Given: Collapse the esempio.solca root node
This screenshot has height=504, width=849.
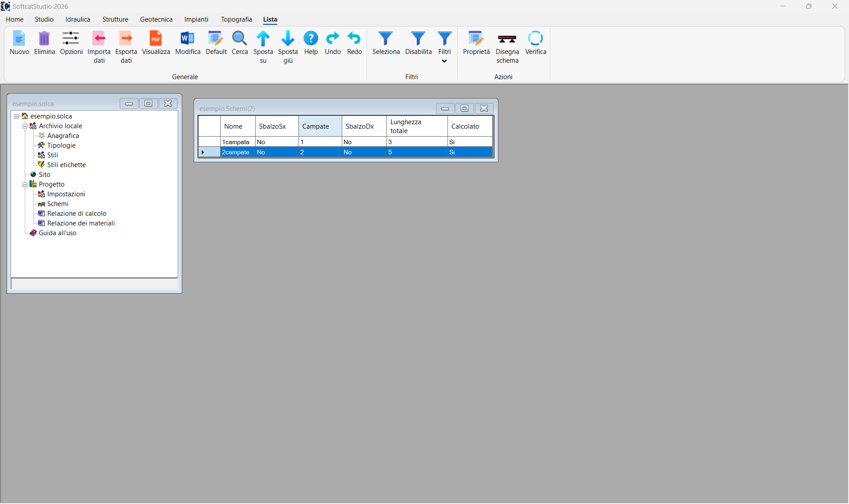Looking at the screenshot, I should coord(16,116).
